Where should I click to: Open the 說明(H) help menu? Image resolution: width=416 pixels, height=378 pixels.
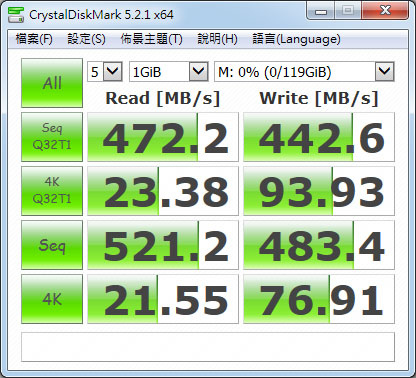217,39
